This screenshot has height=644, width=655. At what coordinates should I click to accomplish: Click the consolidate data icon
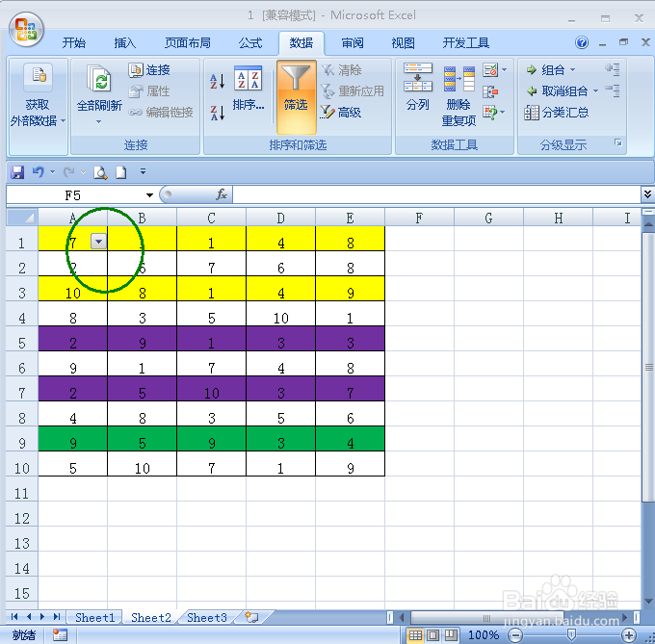[490, 91]
